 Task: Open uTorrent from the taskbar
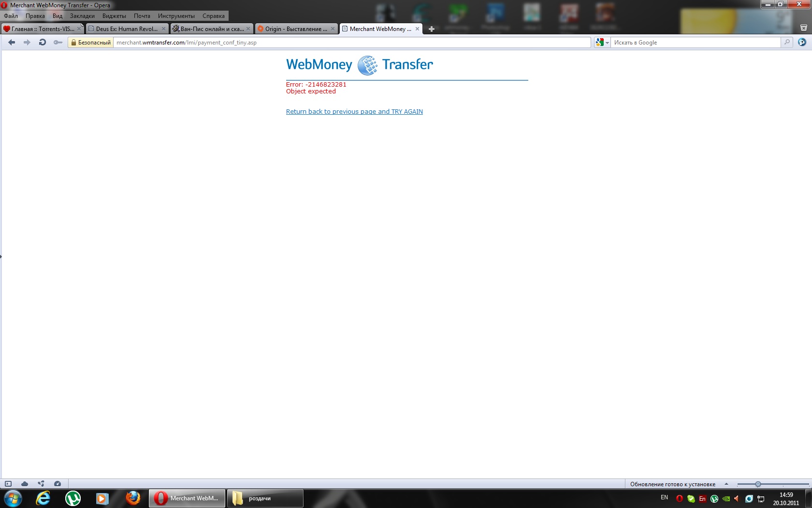[x=73, y=498]
